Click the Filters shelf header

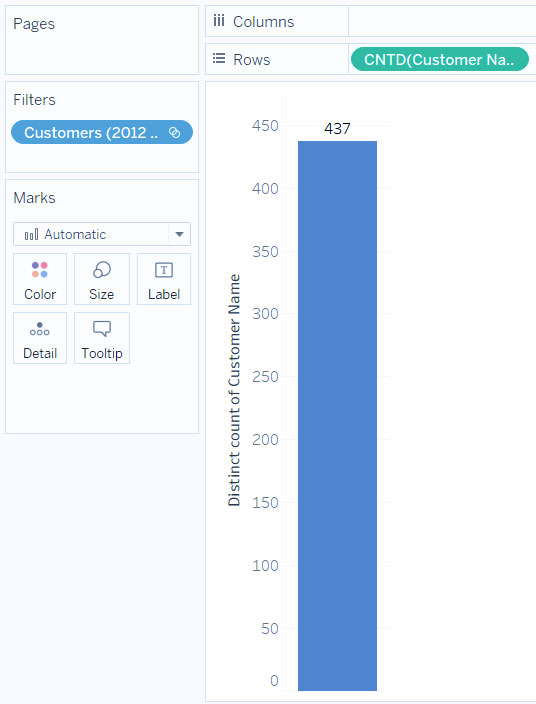[x=35, y=100]
